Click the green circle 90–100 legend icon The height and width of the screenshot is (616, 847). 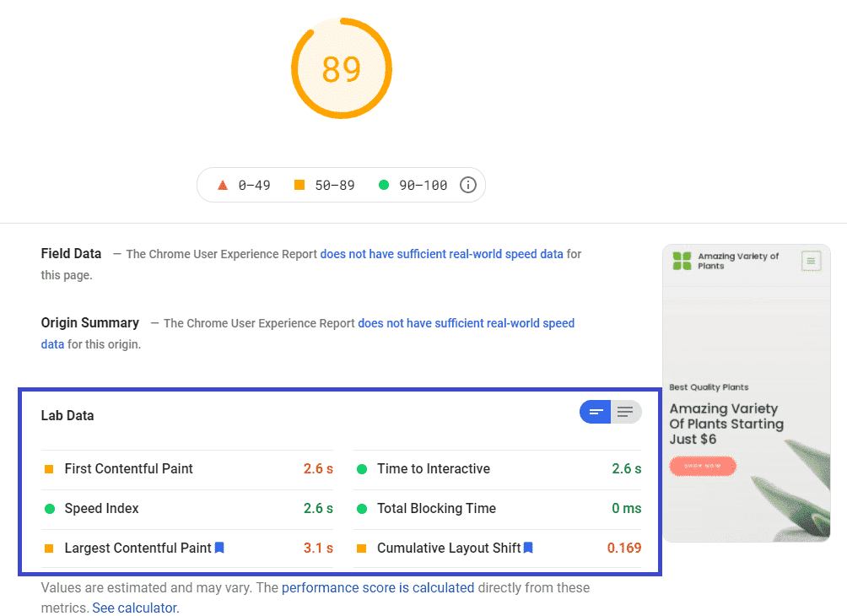pyautogui.click(x=384, y=185)
